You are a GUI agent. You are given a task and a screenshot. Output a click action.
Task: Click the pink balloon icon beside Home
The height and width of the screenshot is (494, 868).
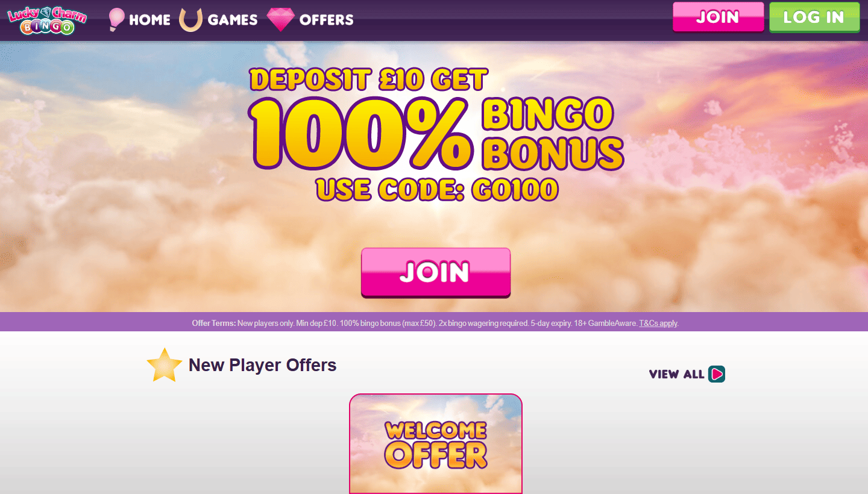click(x=116, y=19)
